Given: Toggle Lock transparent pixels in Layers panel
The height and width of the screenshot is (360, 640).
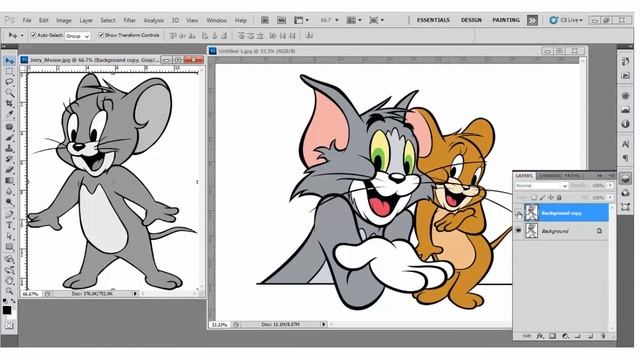Looking at the screenshot, I should point(534,198).
